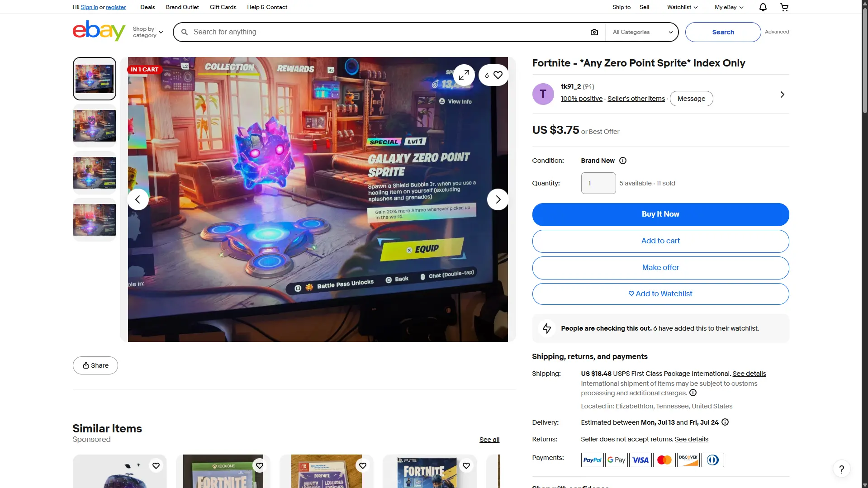Favorite the item with the heart on the main image
Image resolution: width=868 pixels, height=488 pixels.
[493, 75]
